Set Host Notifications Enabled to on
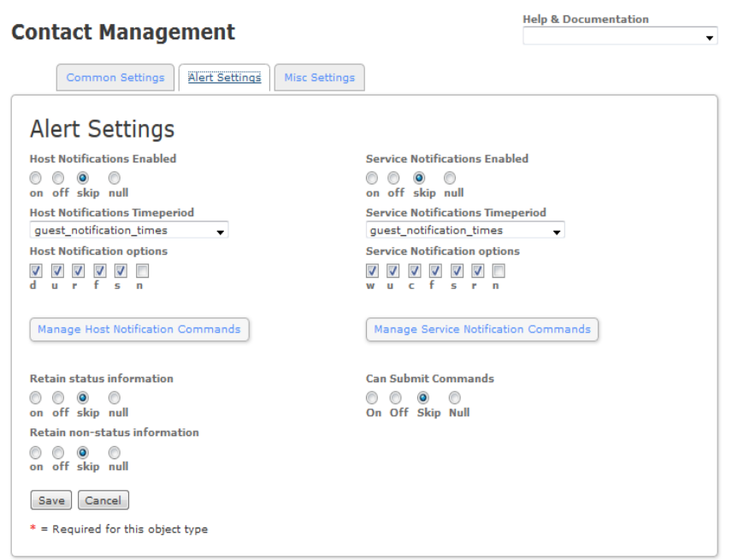The image size is (732, 560). (x=35, y=179)
